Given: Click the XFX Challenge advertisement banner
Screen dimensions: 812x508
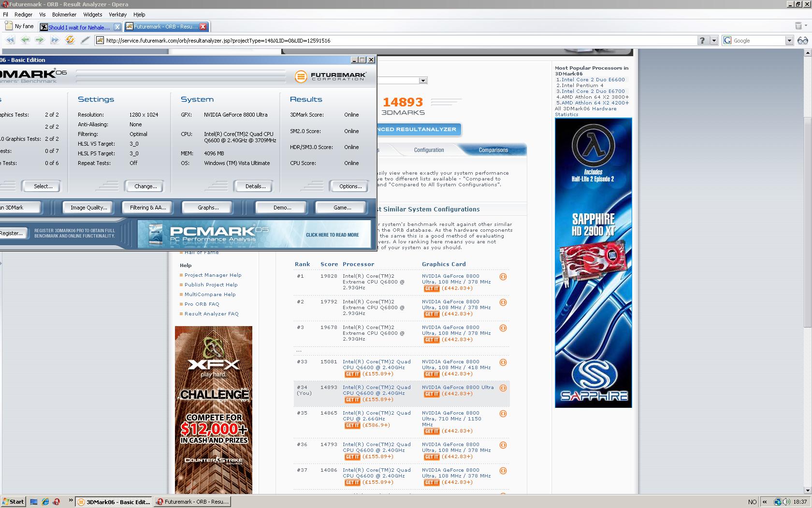Looking at the screenshot, I should [214, 410].
